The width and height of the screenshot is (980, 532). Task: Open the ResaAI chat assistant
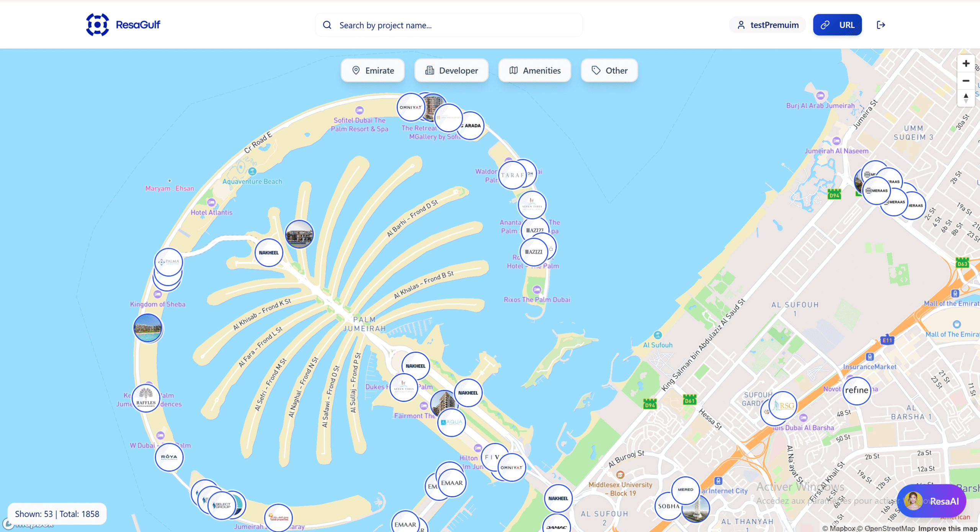coord(931,501)
